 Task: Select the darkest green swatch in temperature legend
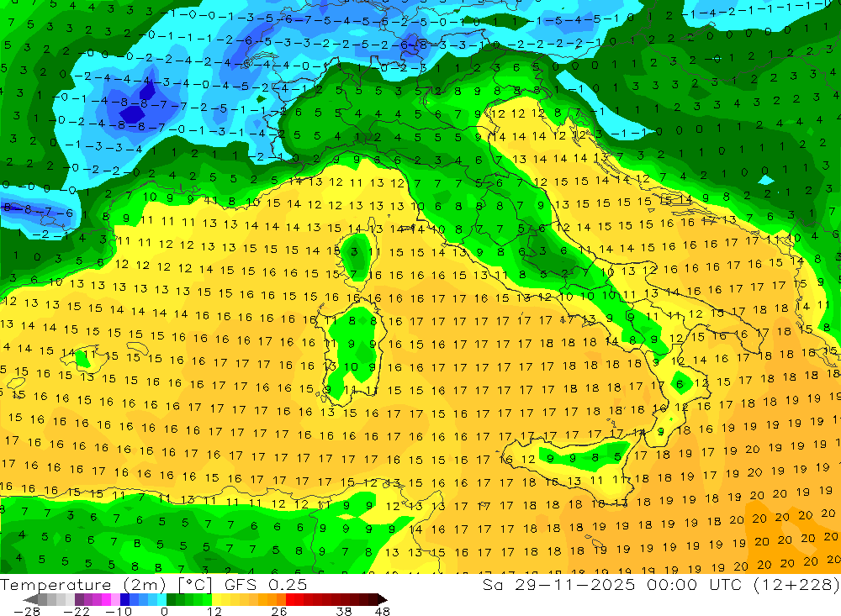[x=171, y=599]
